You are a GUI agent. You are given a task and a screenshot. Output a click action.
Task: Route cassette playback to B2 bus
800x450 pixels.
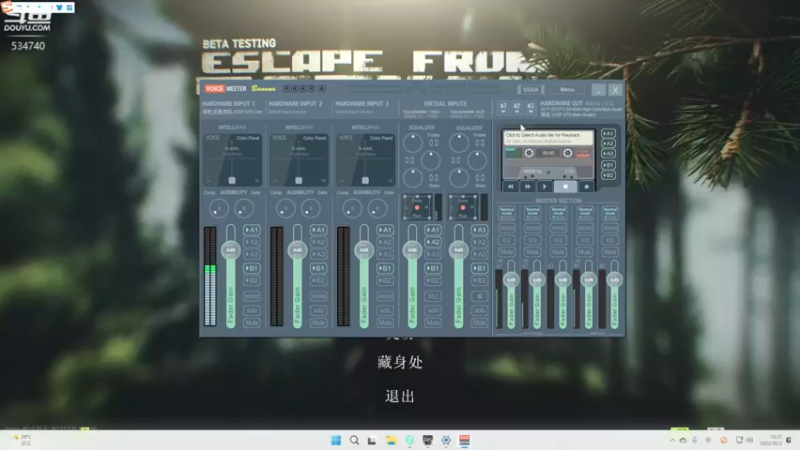(x=608, y=175)
